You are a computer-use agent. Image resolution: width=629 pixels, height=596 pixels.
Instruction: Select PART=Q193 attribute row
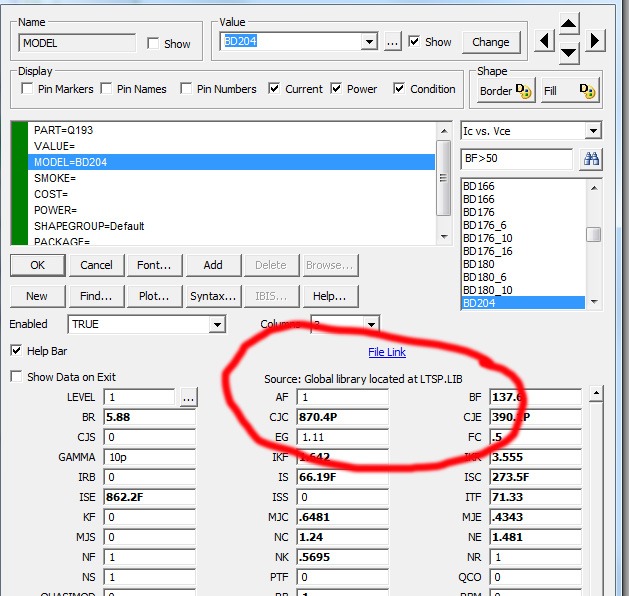pos(231,130)
